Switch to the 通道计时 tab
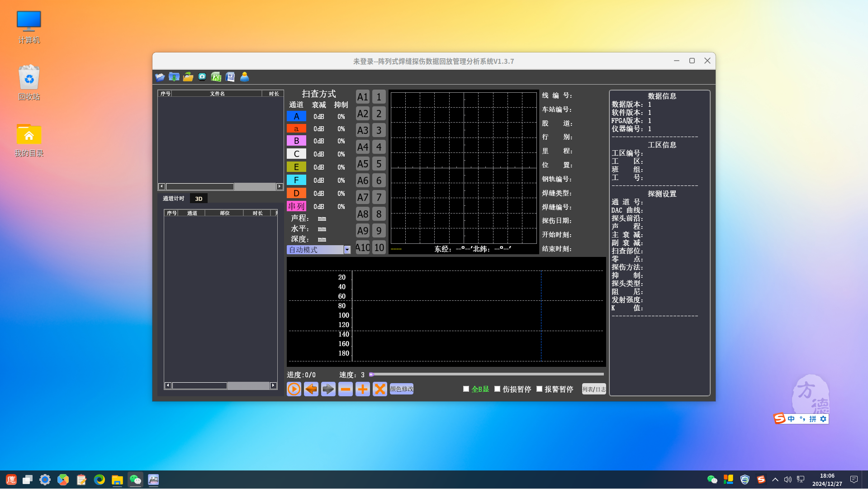This screenshot has width=868, height=489. [x=173, y=199]
